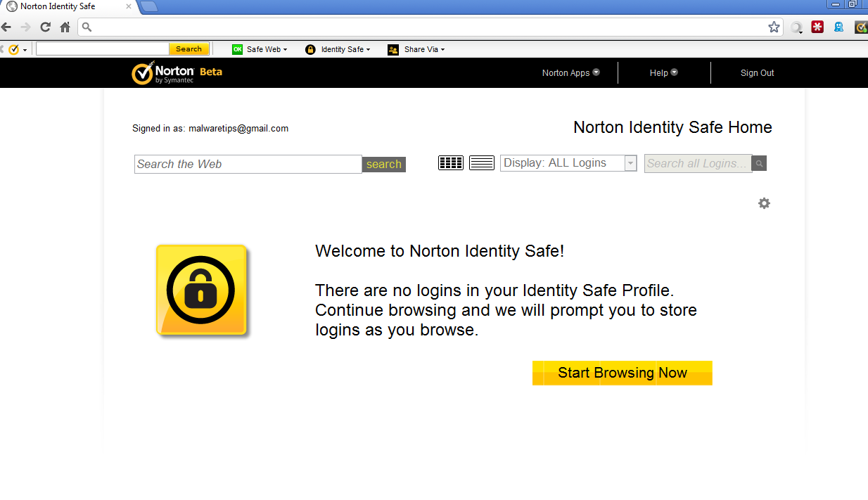Click the Welcome to Norton Identity Safe text

[x=440, y=251]
